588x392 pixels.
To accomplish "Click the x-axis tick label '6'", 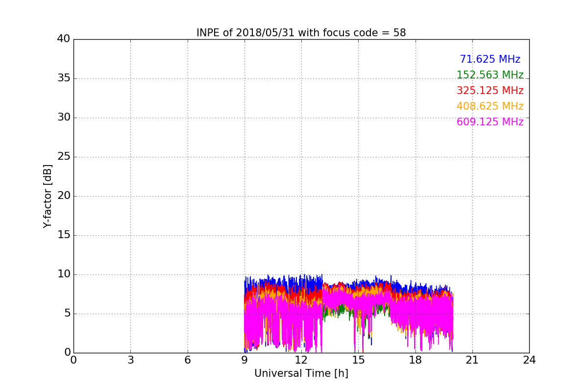I will click(x=188, y=360).
